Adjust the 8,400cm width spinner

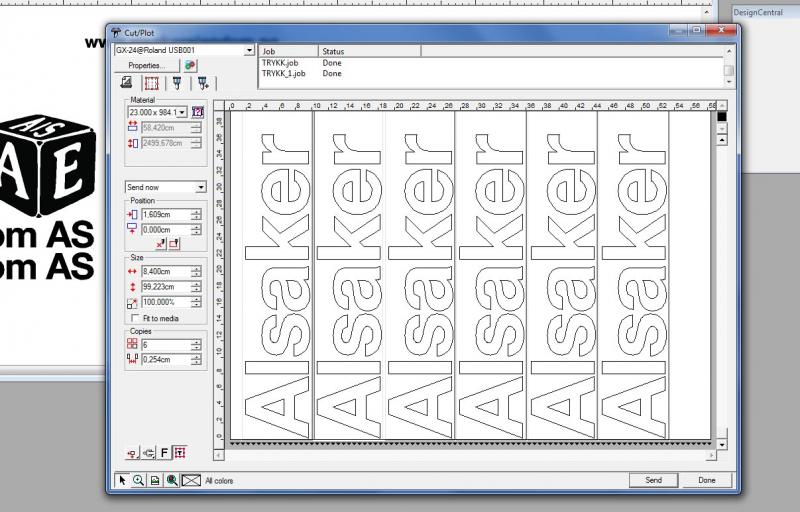196,271
